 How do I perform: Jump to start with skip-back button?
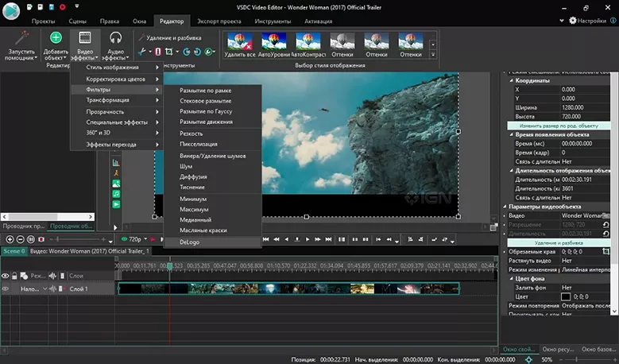click(x=265, y=239)
